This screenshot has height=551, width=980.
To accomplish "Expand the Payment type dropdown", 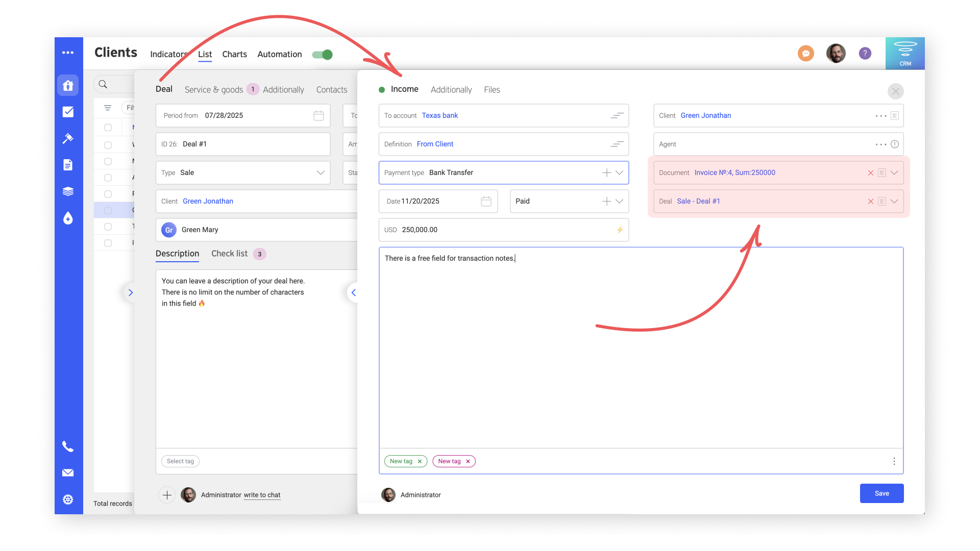I will (619, 173).
